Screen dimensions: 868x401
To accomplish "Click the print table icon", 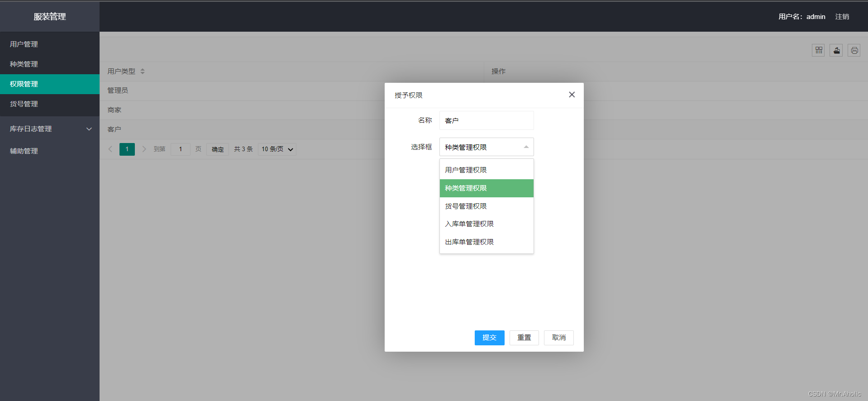I will pyautogui.click(x=854, y=50).
